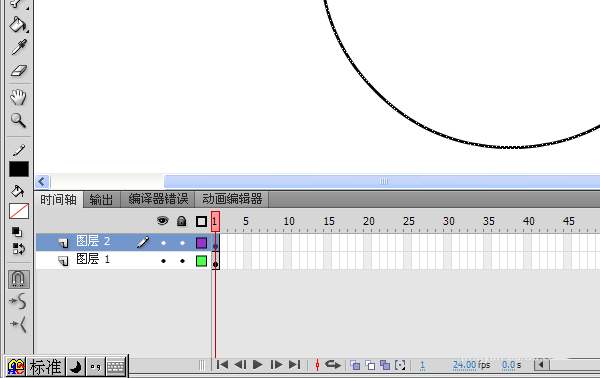Click keyframe 1 of 图层 2
The height and width of the screenshot is (378, 600).
click(x=215, y=243)
